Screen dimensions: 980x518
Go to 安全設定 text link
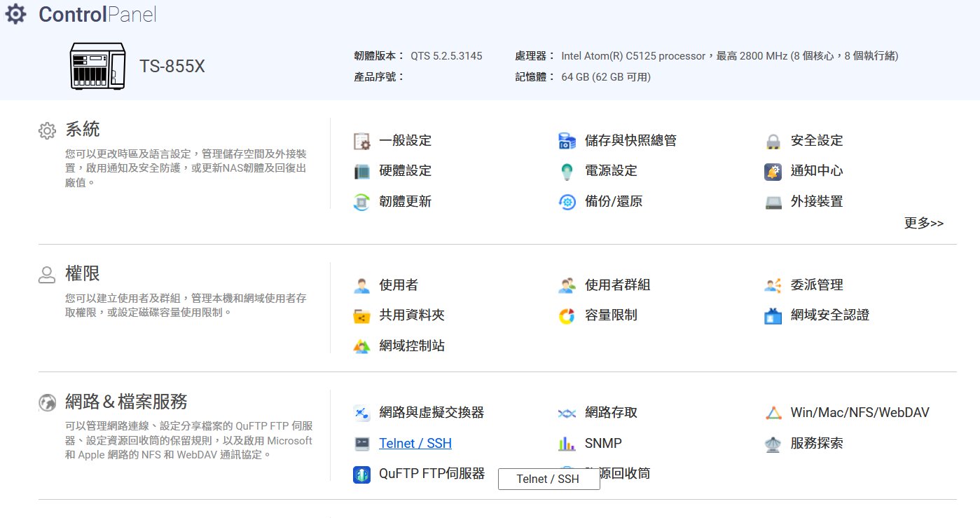point(817,141)
